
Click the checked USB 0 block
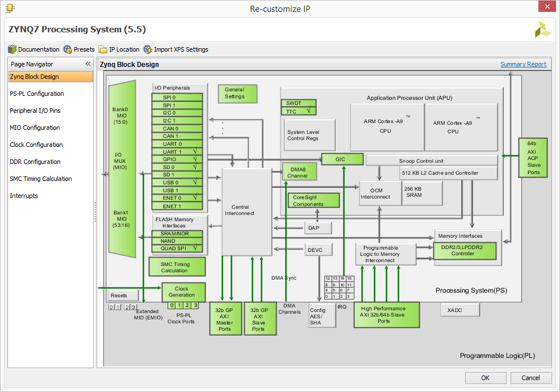point(177,182)
